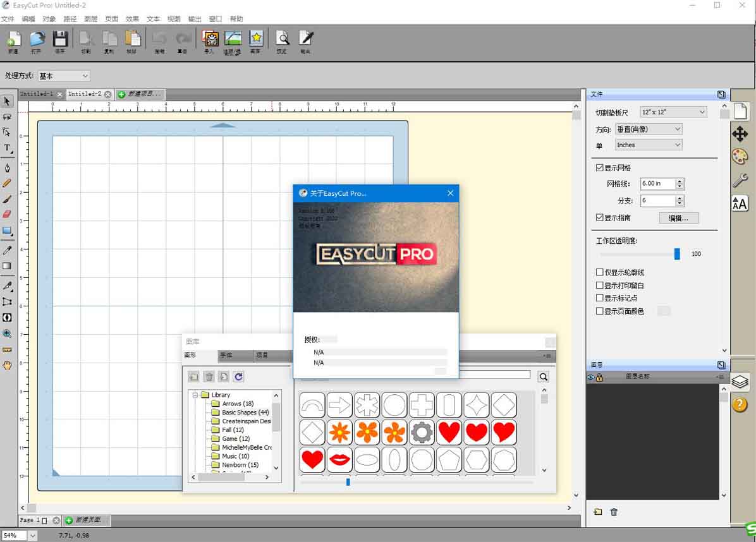Enable the 显示页面颜色 checkbox
This screenshot has width=756, height=542.
coord(600,311)
